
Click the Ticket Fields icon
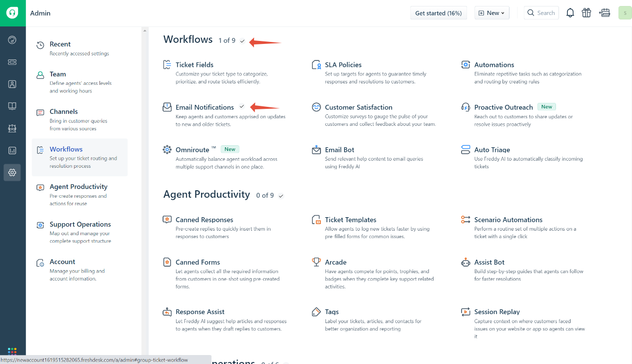(x=167, y=65)
